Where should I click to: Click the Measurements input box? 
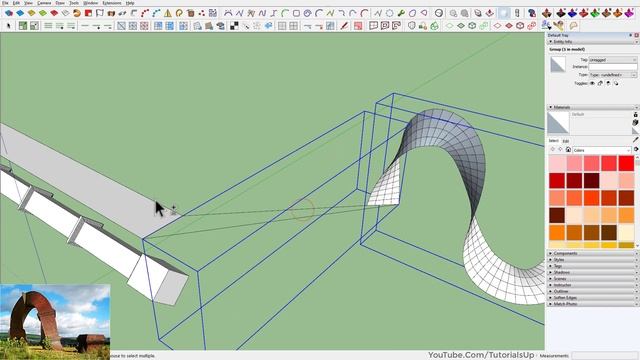(x=604, y=356)
